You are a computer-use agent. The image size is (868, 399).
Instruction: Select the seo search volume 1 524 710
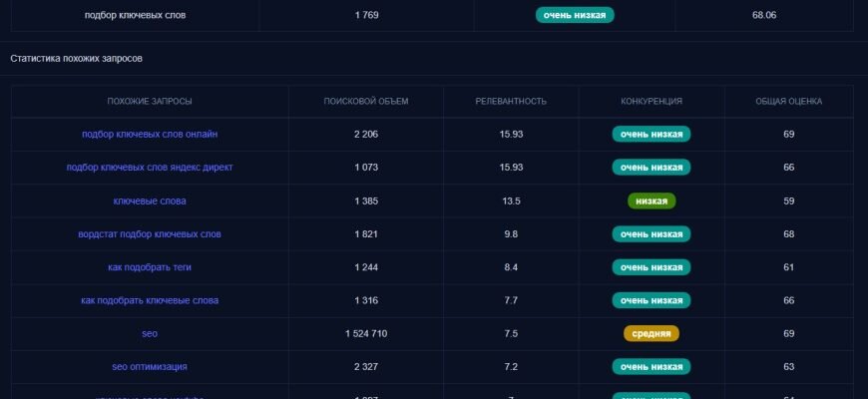click(x=366, y=334)
